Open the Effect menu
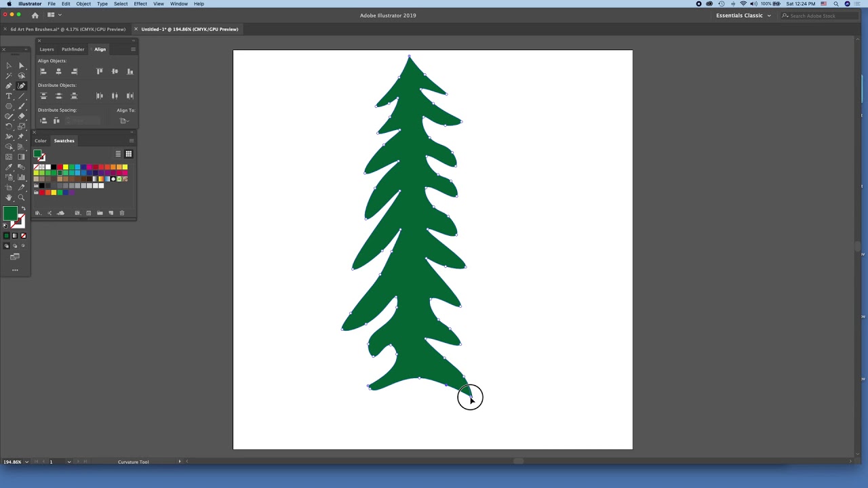 click(x=140, y=4)
